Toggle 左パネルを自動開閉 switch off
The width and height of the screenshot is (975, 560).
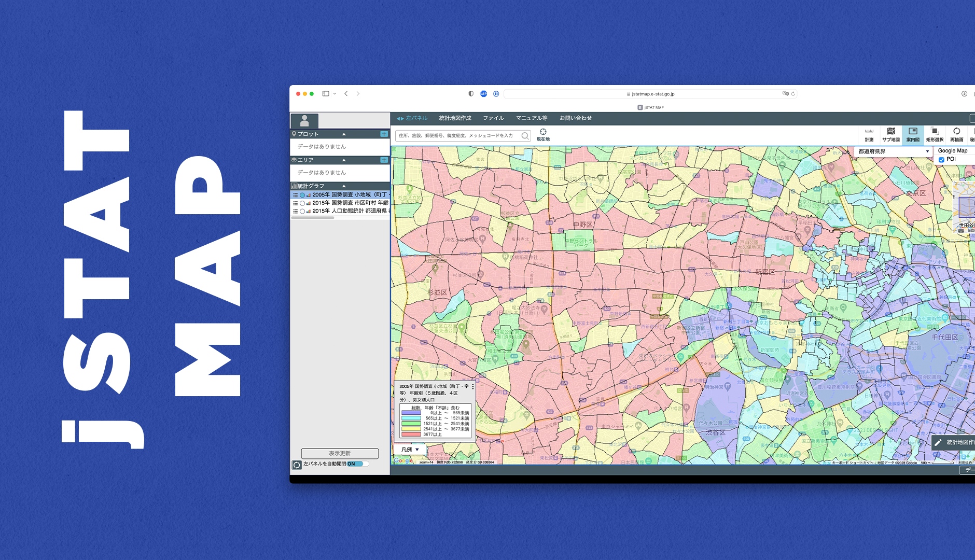357,464
